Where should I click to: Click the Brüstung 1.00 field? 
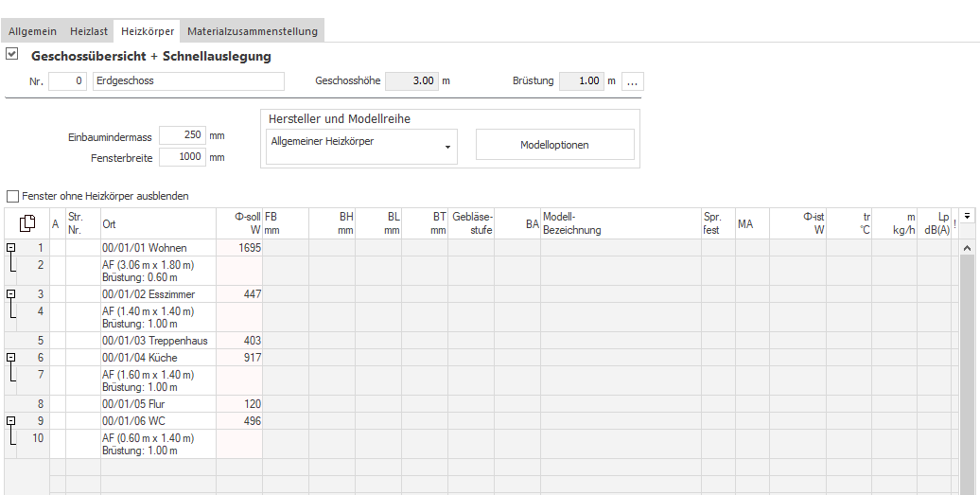pos(582,81)
